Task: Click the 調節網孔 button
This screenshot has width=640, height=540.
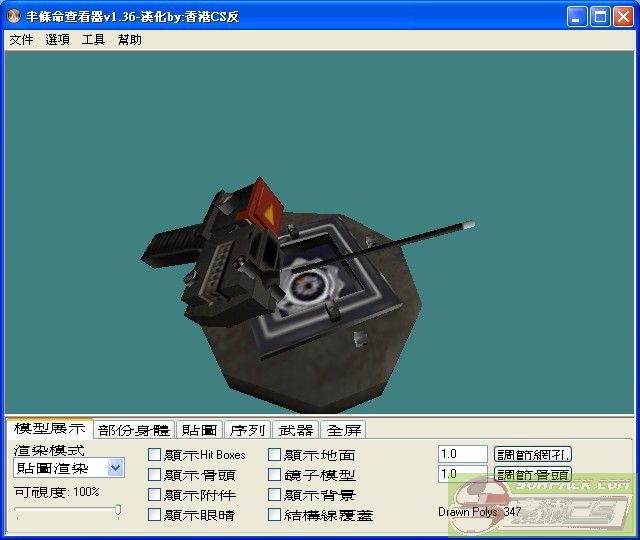Action: tap(533, 454)
